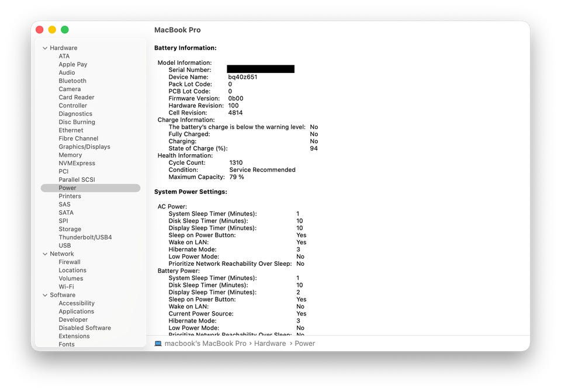Open SATA entry
The image size is (561, 392).
tap(66, 213)
